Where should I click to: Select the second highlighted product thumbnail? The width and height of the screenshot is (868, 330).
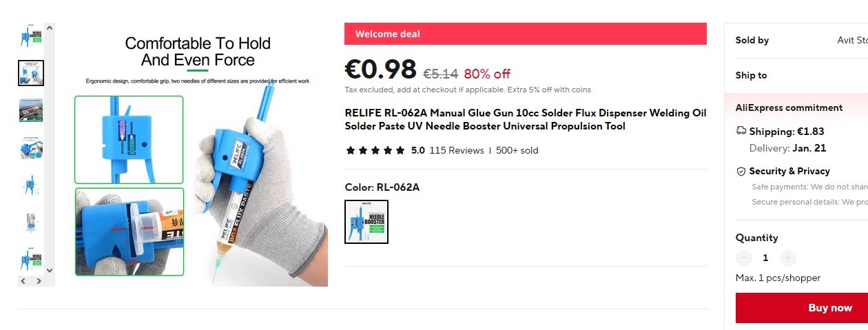tap(31, 73)
